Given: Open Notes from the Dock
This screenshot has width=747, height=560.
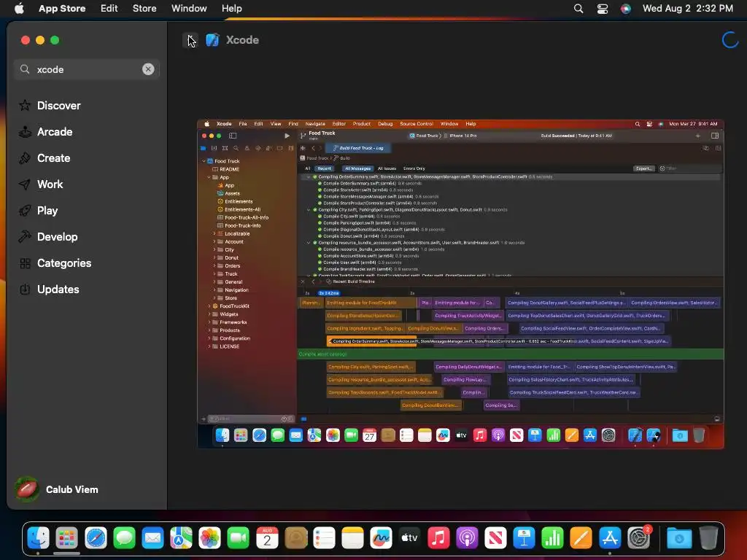Looking at the screenshot, I should coord(352,538).
